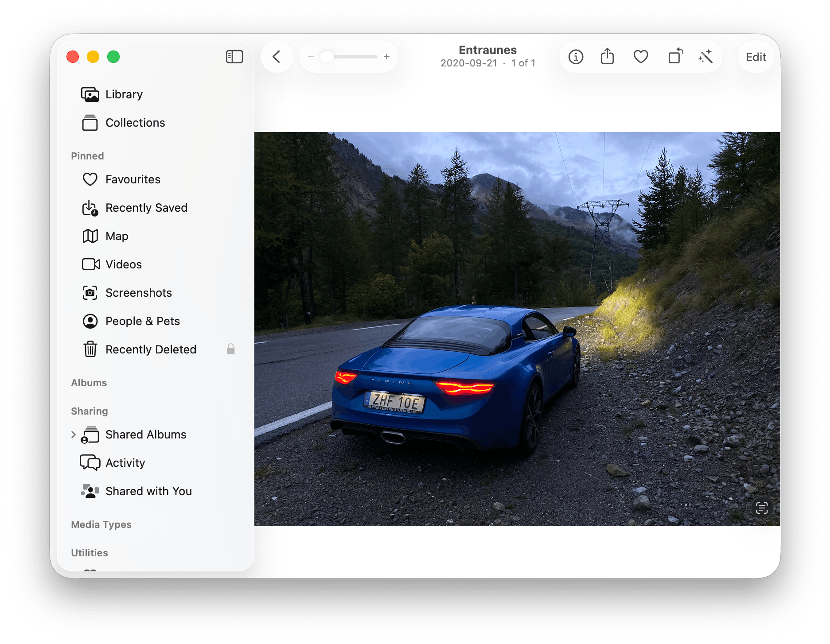Image resolution: width=830 pixels, height=644 pixels.
Task: Toggle the sidebar visibility
Action: 234,57
